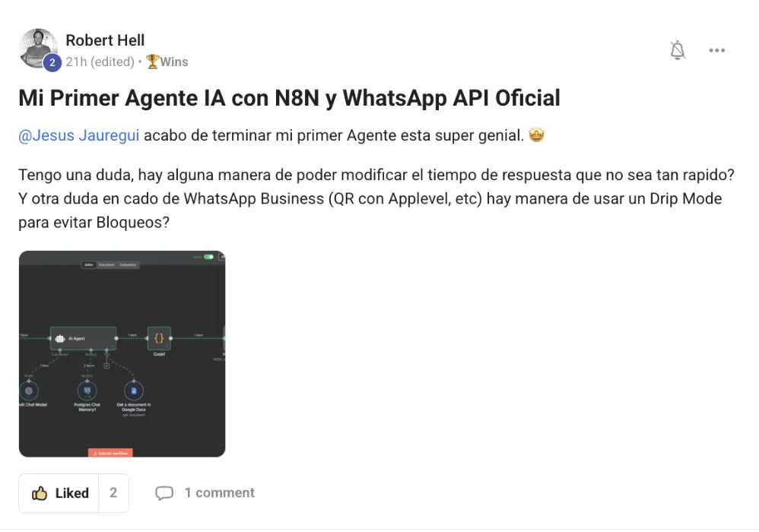This screenshot has width=759, height=532.
Task: Click the @Jesus Jauregui mention
Action: click(x=79, y=135)
